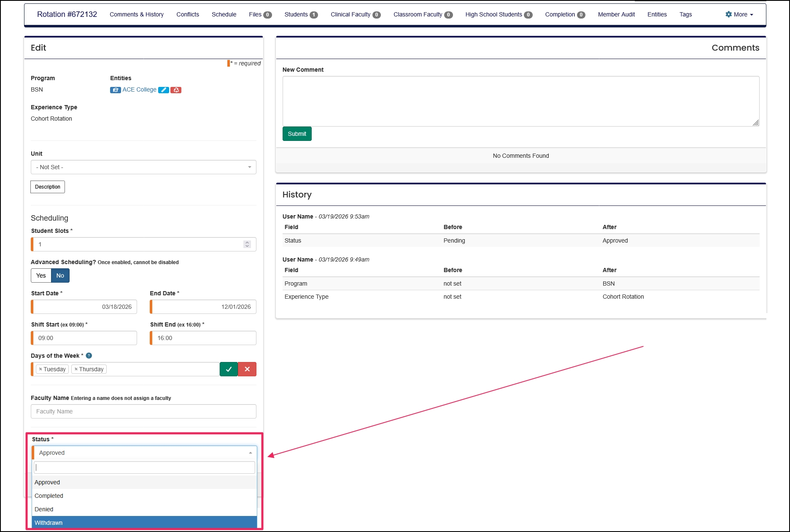Click the Shift End time field
Screen dimensions: 790x532
click(203, 338)
